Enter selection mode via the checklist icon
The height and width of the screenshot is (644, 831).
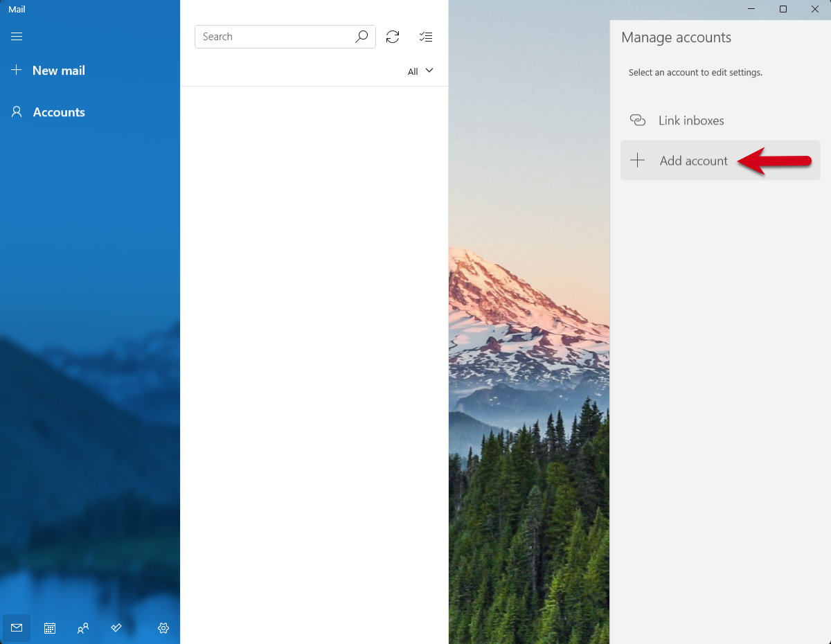pos(426,37)
